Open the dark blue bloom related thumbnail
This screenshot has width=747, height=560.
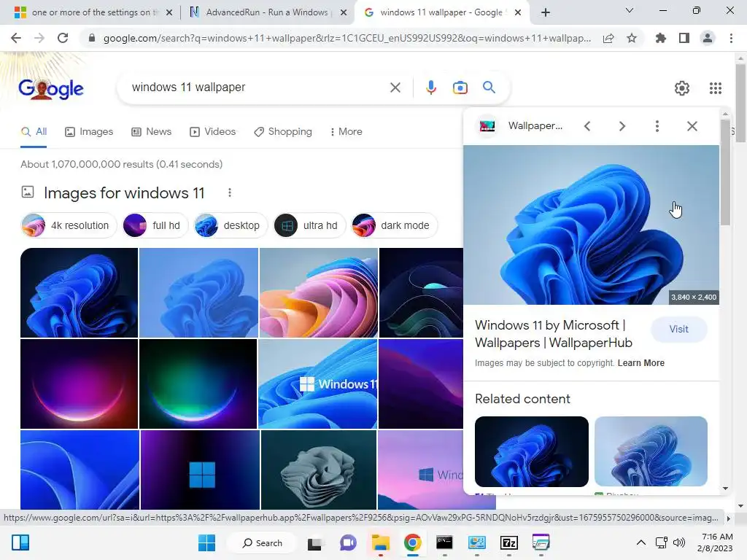pyautogui.click(x=531, y=451)
